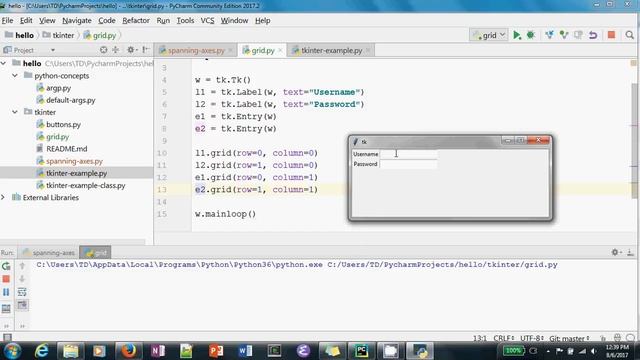This screenshot has height=360, width=640.
Task: Stop the process using the red square in Run panel
Action: pos(6,279)
